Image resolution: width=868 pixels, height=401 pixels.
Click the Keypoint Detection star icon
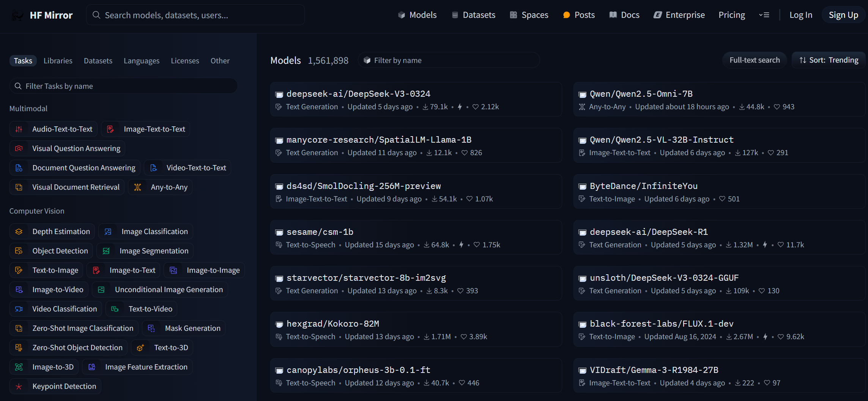[x=19, y=387]
